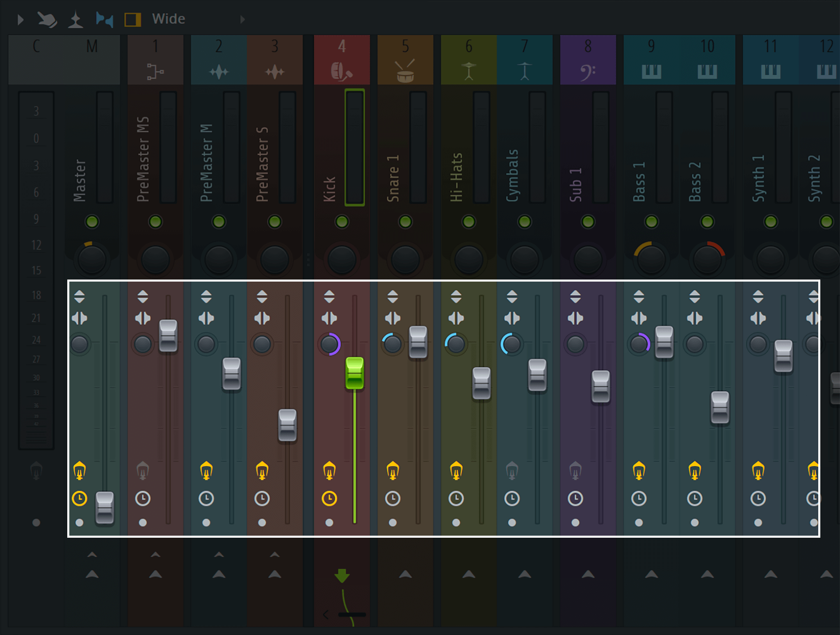Mute the Sub 1 track
Screen dimensions: 840x635
(x=588, y=222)
